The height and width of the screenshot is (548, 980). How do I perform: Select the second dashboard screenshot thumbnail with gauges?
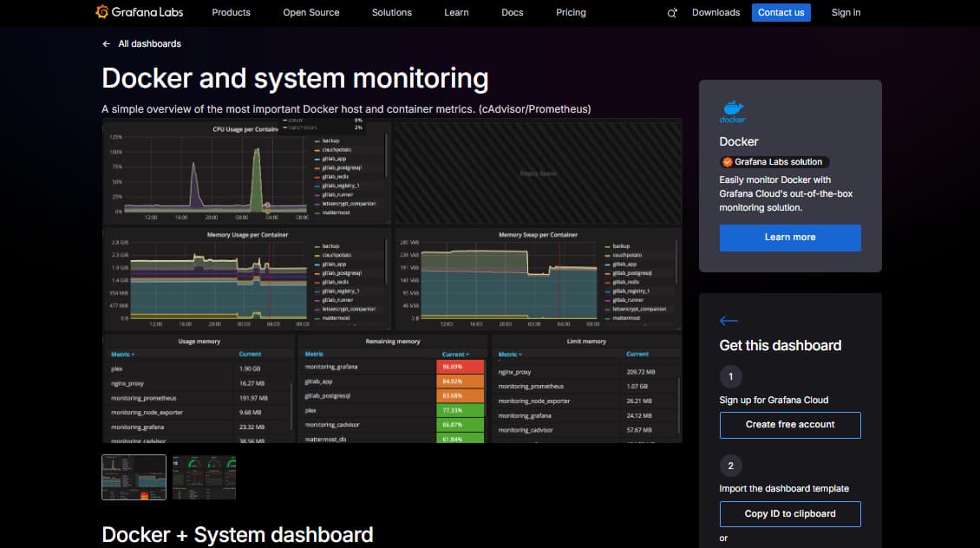point(205,478)
